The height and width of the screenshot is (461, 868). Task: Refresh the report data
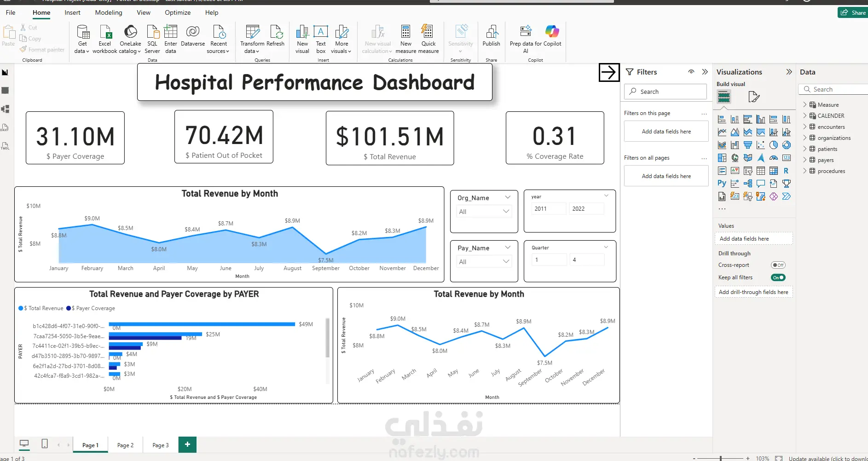276,36
